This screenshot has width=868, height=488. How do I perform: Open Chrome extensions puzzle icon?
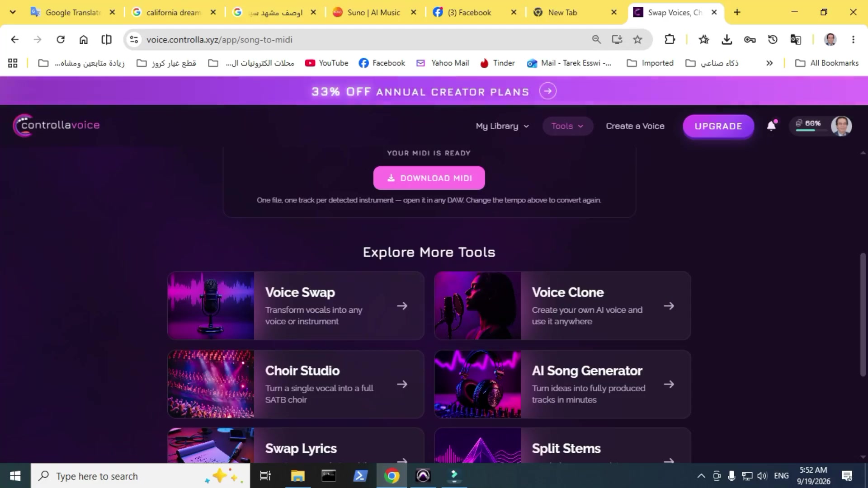coord(670,39)
